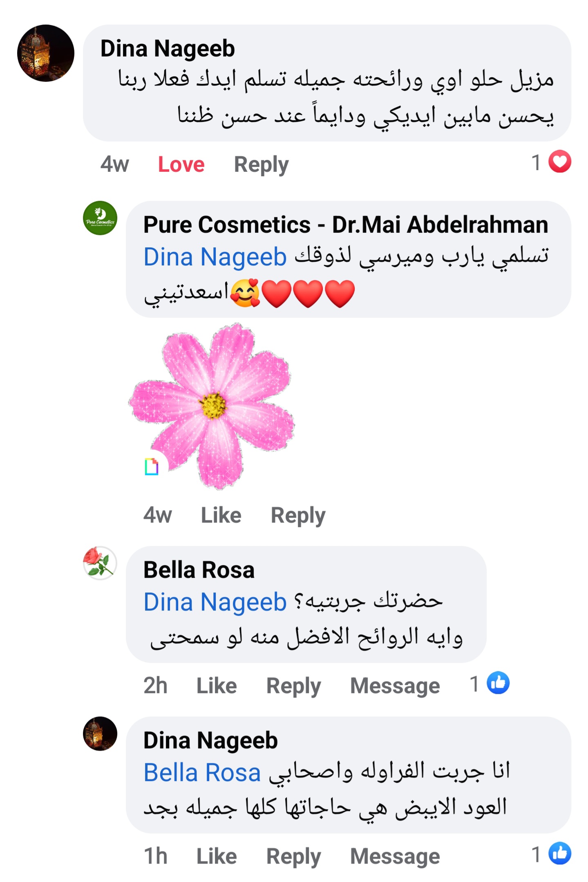The height and width of the screenshot is (882, 588).
Task: Toggle the red Love reaction on top comment
Action: click(x=181, y=164)
